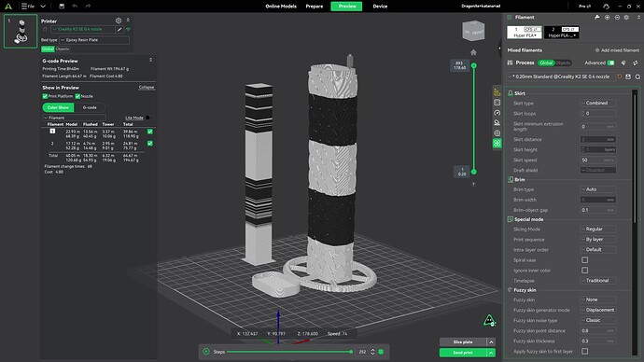Uncheck the Print Platform checkbox
Image resolution: width=644 pixels, height=362 pixels.
(45, 96)
